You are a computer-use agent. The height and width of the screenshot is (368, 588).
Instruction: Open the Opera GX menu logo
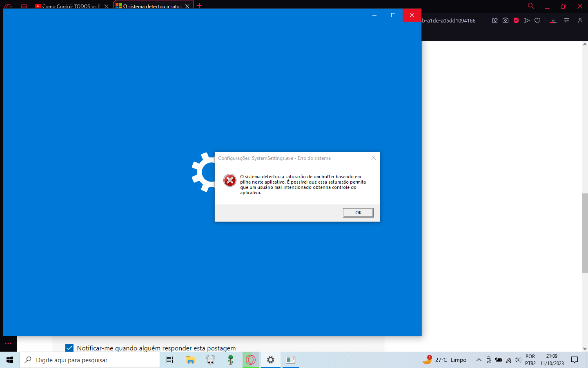coord(8,7)
